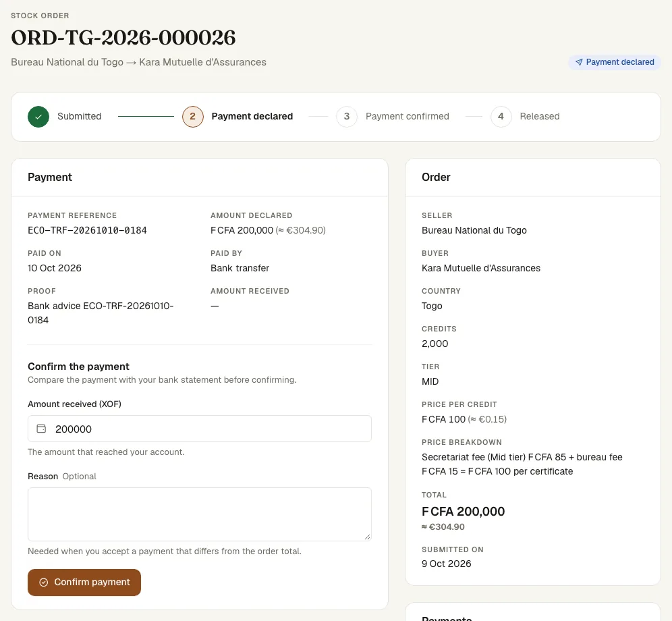Image resolution: width=672 pixels, height=621 pixels.
Task: Click order number ORD-TG-2026-000026 heading
Action: 123,38
